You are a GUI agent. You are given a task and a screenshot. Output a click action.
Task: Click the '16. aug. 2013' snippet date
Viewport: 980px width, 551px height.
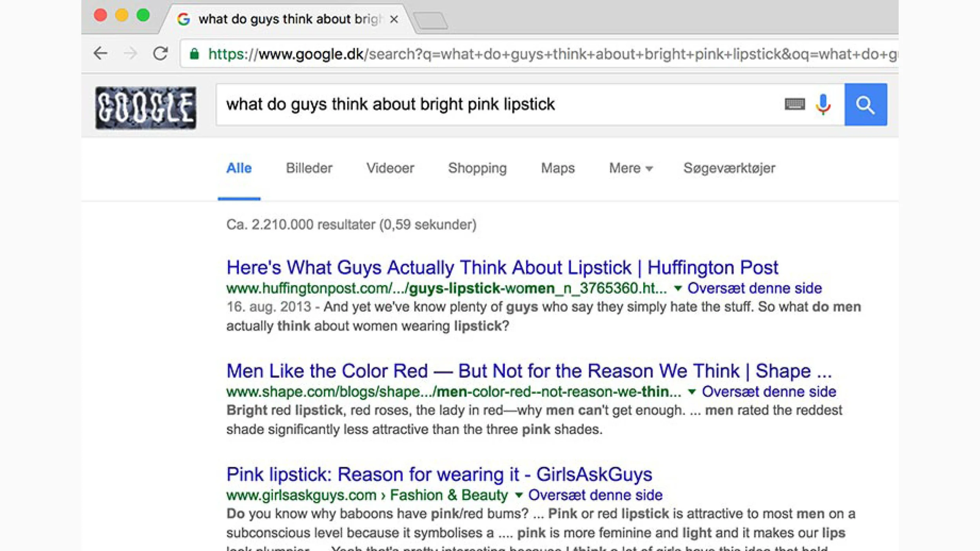(269, 307)
